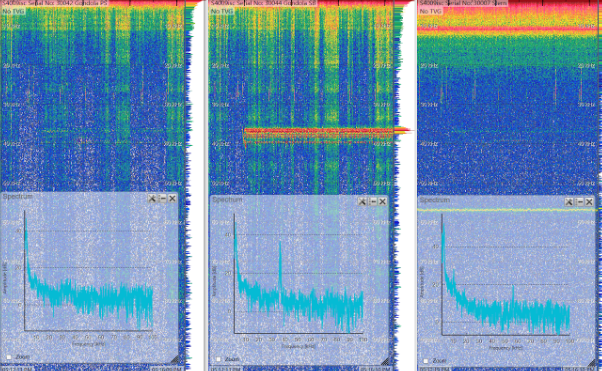
Task: Click resize grip of Stern Spectrum overlay
Action: pyautogui.click(x=592, y=362)
